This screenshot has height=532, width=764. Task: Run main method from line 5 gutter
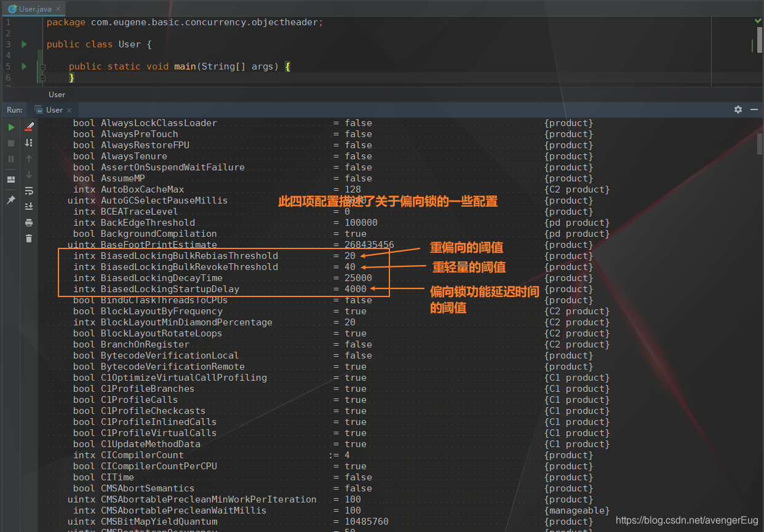24,66
